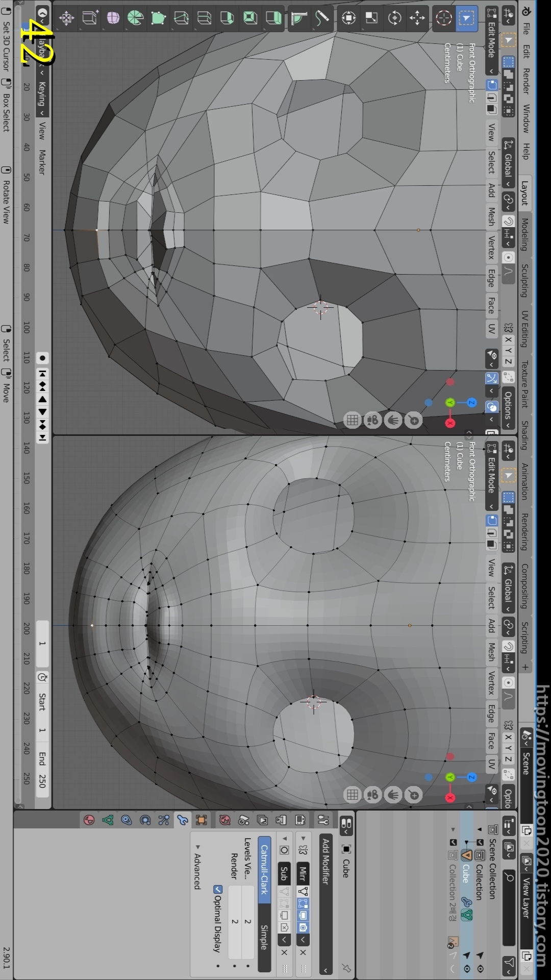
Task: Open Mesh menu in upper viewport
Action: (492, 216)
